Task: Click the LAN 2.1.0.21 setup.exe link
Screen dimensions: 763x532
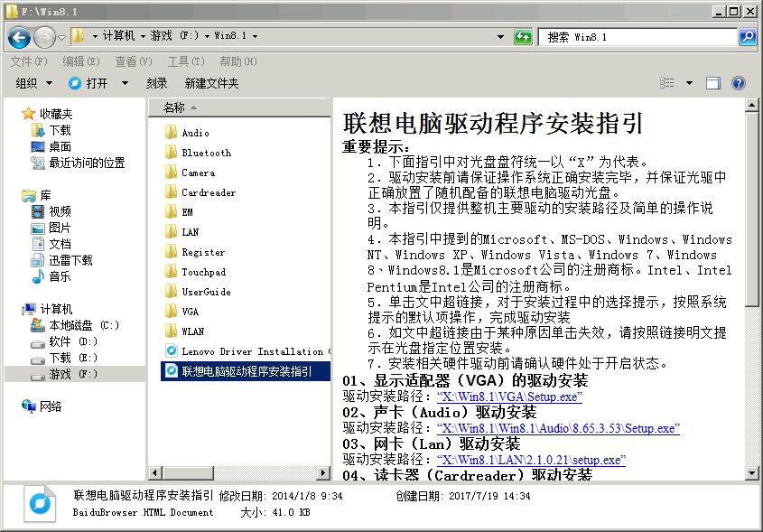Action: click(x=531, y=460)
